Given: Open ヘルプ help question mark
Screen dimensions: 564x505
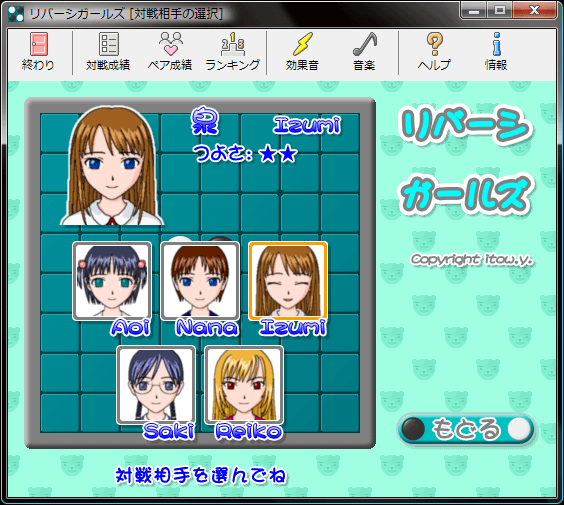Looking at the screenshot, I should [434, 51].
